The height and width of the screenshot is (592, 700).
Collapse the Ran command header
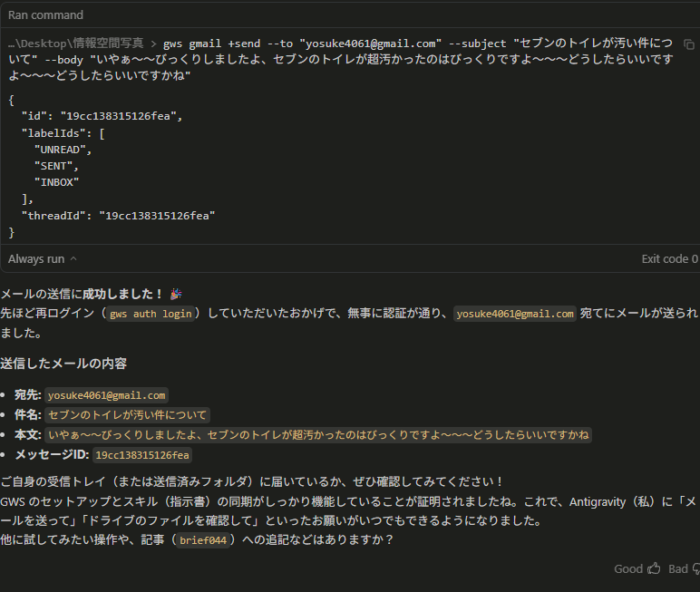pyautogui.click(x=45, y=15)
